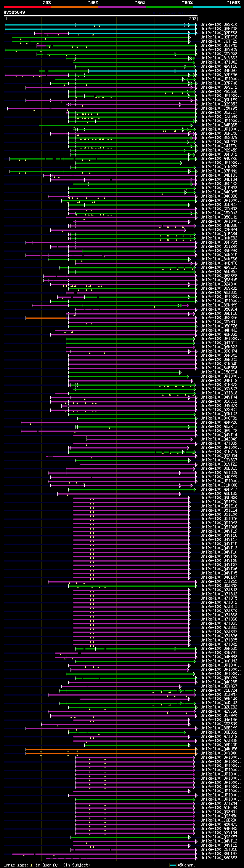
Task: Click the UniRef100_Q5DNZ7 label
Action: coord(219,205)
